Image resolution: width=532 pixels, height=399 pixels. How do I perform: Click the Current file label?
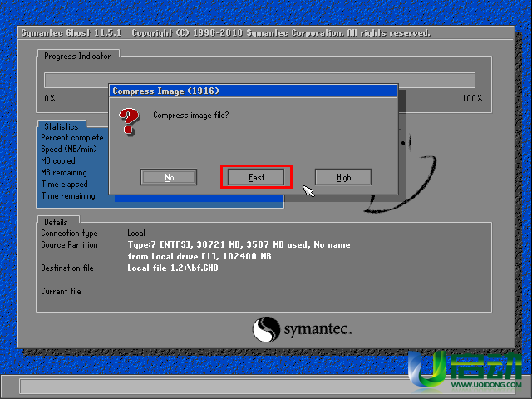coord(61,292)
